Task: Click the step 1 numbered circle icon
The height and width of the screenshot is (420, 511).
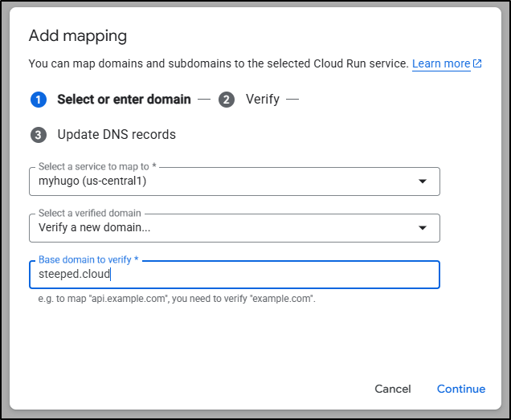Action: (x=38, y=100)
